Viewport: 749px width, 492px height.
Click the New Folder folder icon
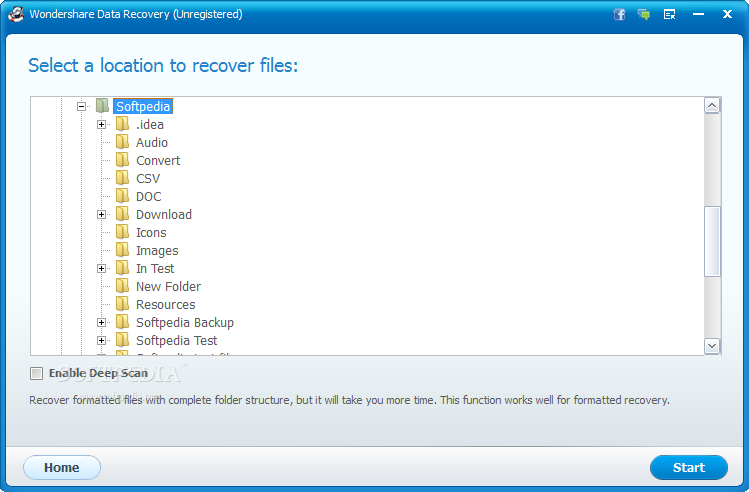[x=122, y=286]
